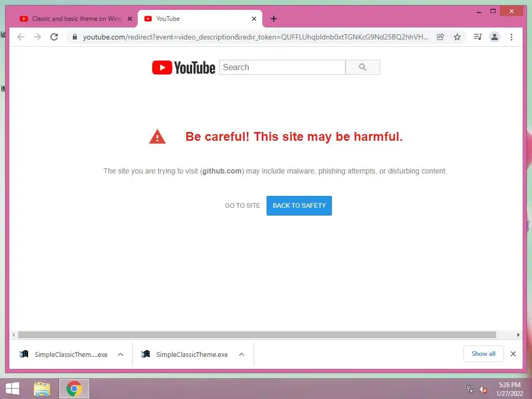The image size is (532, 399).
Task: Open the clock showing 5:26 PM
Action: (x=510, y=389)
